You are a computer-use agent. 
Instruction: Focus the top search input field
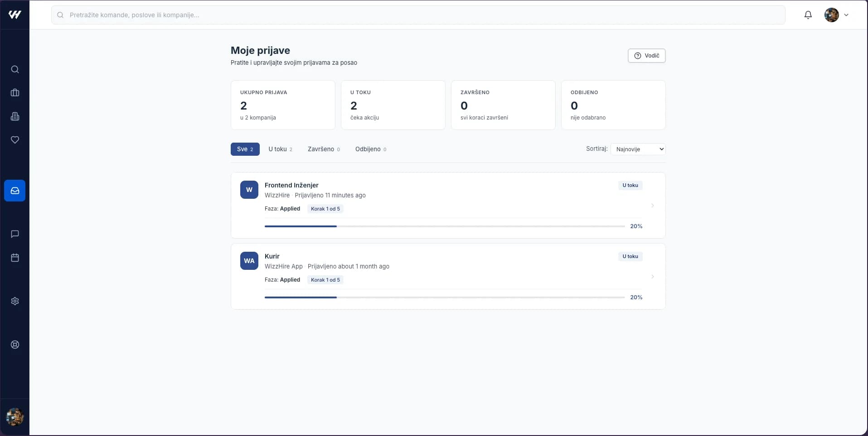pos(418,15)
